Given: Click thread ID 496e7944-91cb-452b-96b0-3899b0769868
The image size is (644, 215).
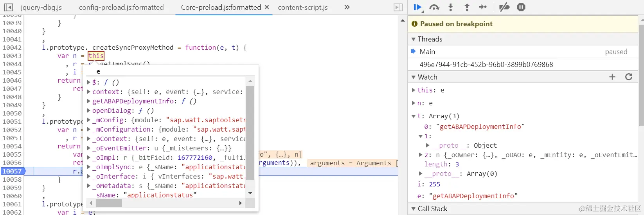Looking at the screenshot, I should (x=486, y=64).
